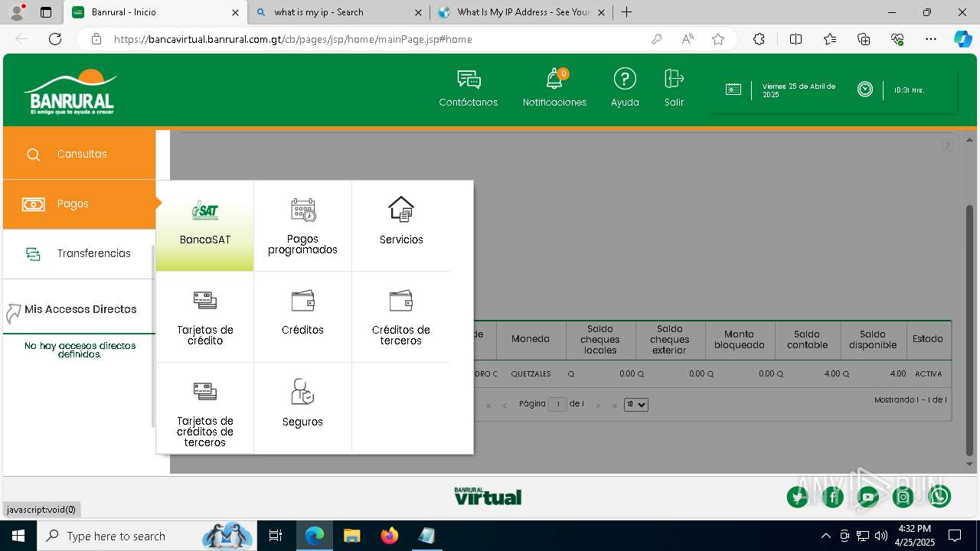Open the Notificaciones bell
Screen dimensions: 980x551
point(554,80)
